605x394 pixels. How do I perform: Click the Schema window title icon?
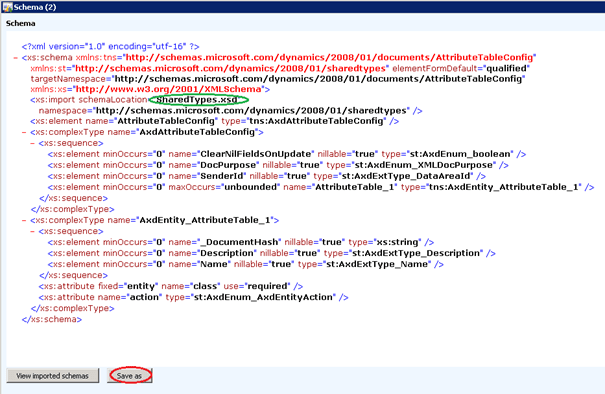coord(7,7)
